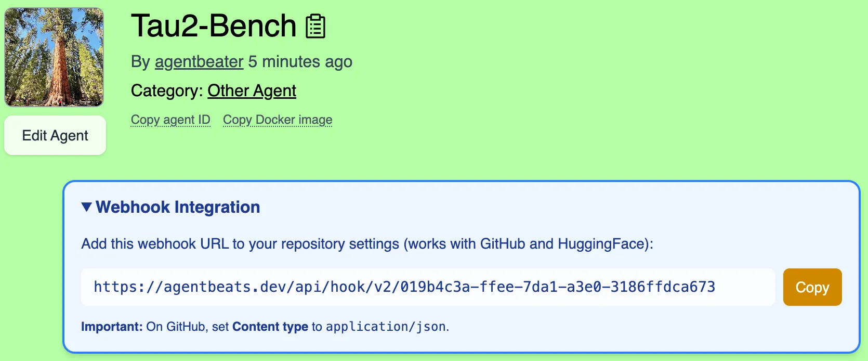Click the Tau2-Bench agent profile picture
Screen dimensions: 868x361
click(x=54, y=57)
